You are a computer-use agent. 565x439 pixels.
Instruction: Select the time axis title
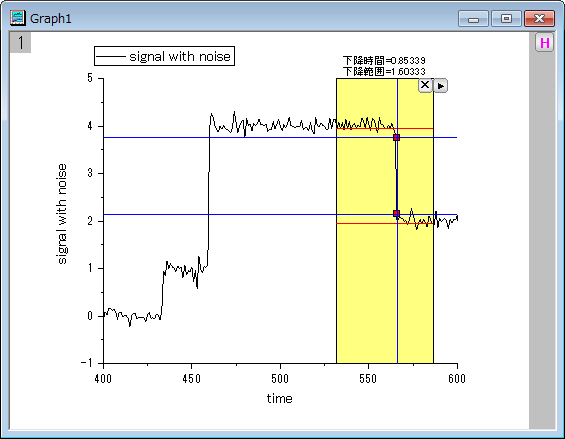tap(280, 399)
